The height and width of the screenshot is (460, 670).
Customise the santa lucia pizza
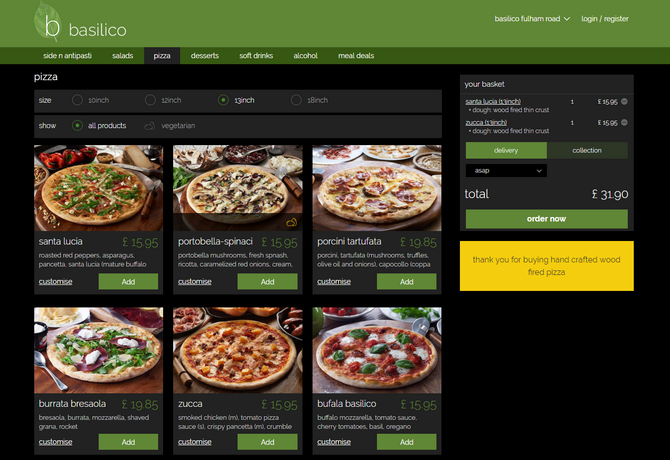click(x=56, y=281)
